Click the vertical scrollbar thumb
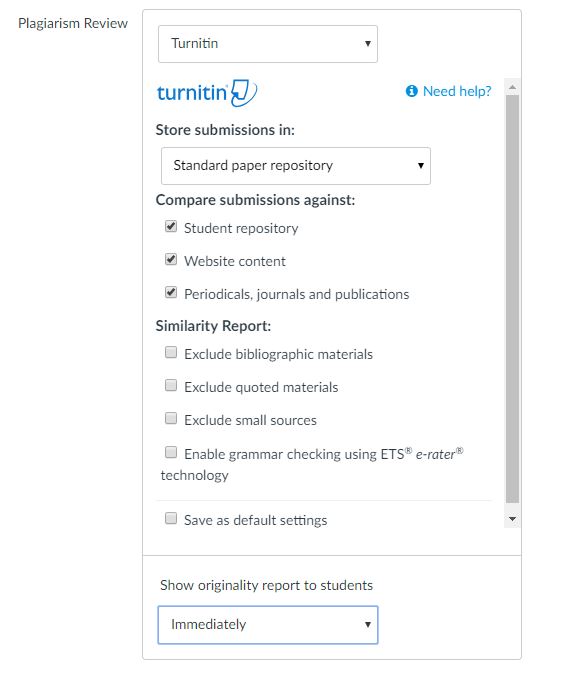Viewport: 569px width, 673px height. click(512, 299)
